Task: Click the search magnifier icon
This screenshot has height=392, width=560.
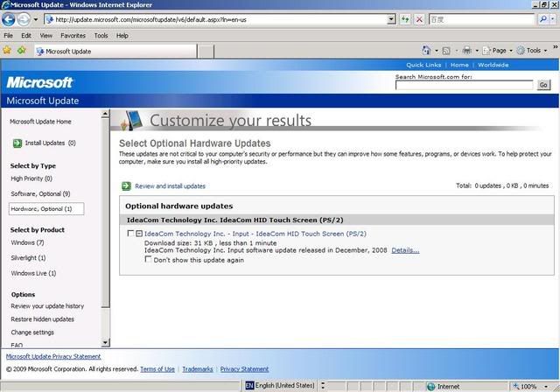Action: [x=542, y=19]
